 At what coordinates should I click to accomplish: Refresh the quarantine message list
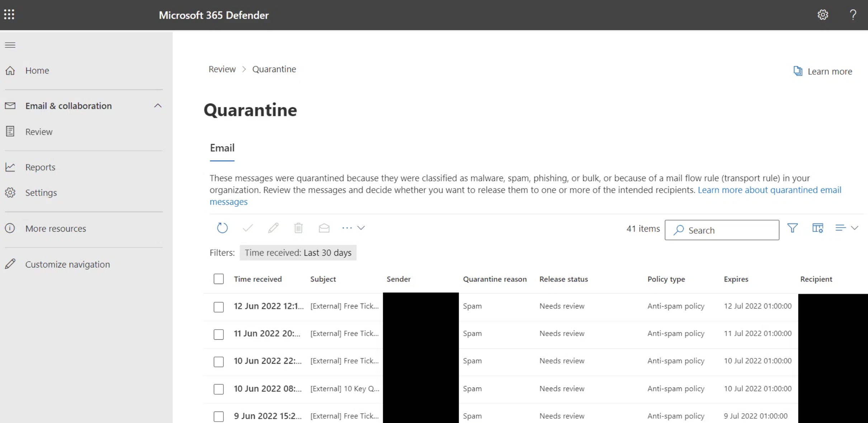[222, 228]
